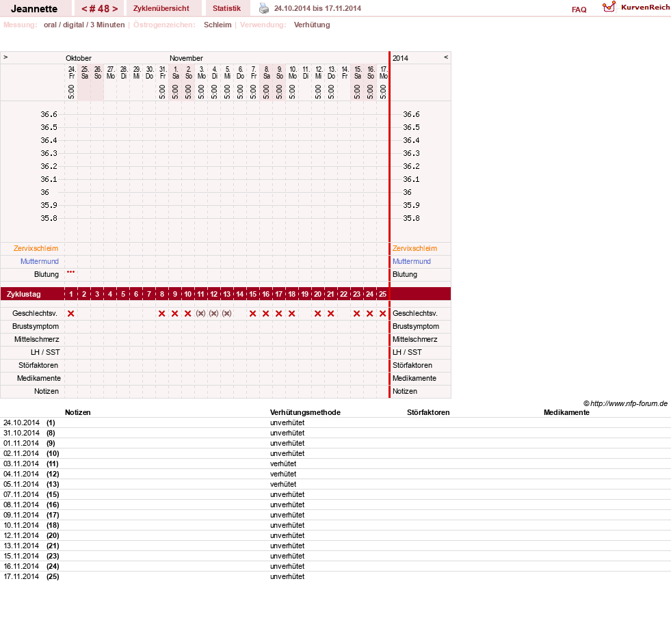Click the left Brustsymptom row label
This screenshot has height=644, width=671.
[36, 326]
